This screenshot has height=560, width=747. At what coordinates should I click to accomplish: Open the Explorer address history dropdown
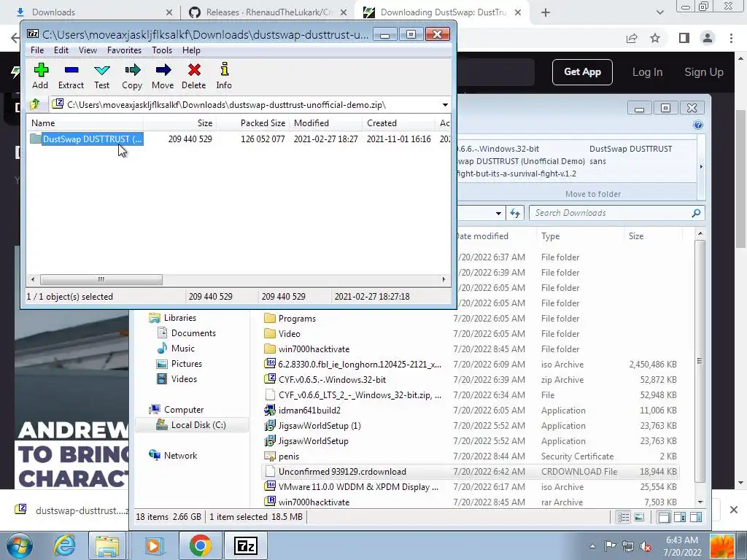[x=498, y=213]
